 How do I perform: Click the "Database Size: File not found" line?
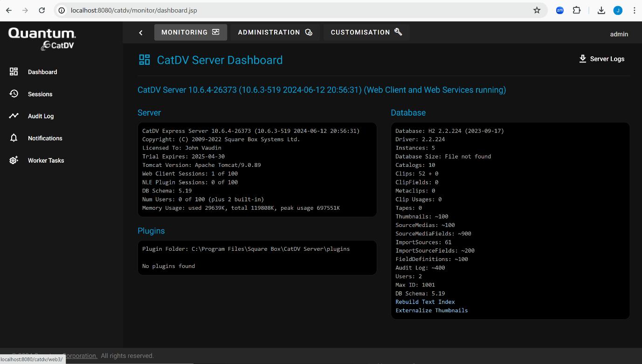(x=443, y=157)
